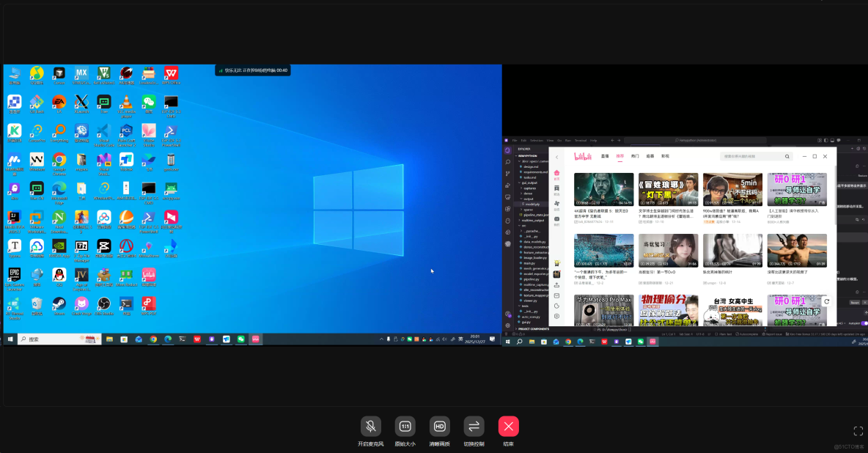The height and width of the screenshot is (453, 868).
Task: Click the red 结束 end button
Action: 508,426
